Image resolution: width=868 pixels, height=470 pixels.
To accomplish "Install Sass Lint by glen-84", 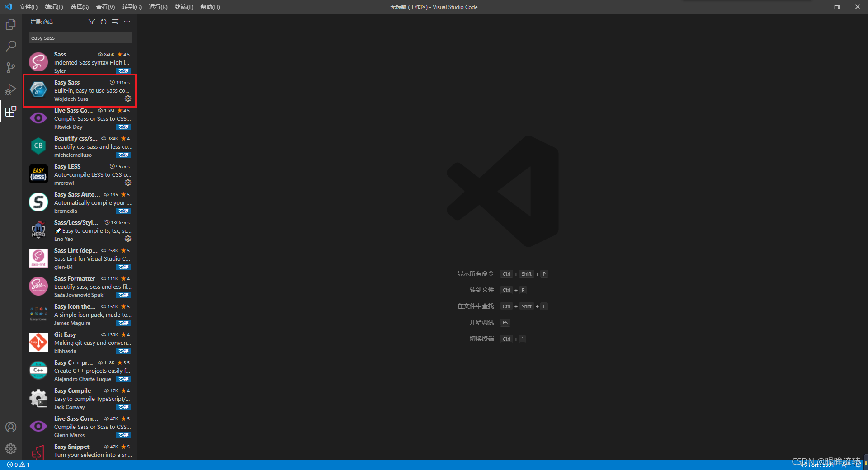I will pos(123,267).
